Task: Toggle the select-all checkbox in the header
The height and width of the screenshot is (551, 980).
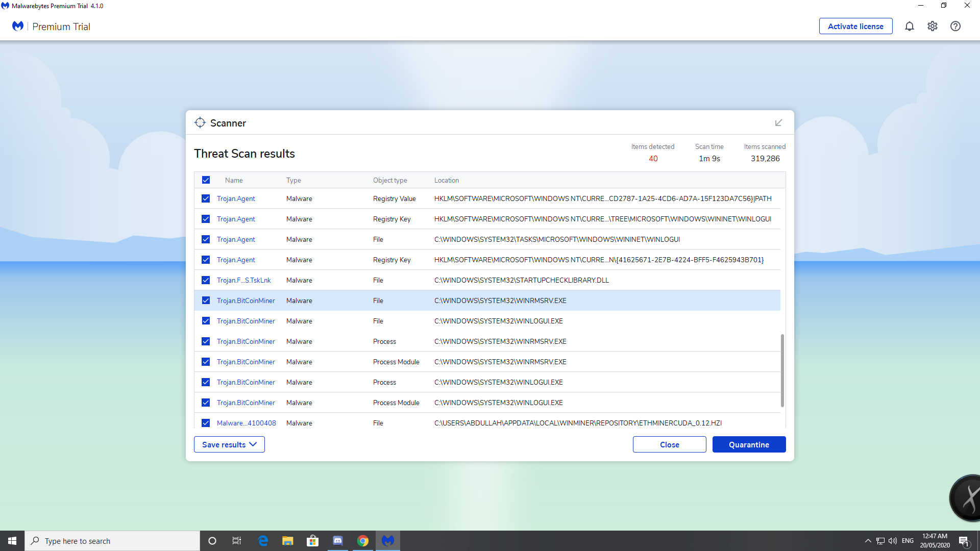Action: 206,180
